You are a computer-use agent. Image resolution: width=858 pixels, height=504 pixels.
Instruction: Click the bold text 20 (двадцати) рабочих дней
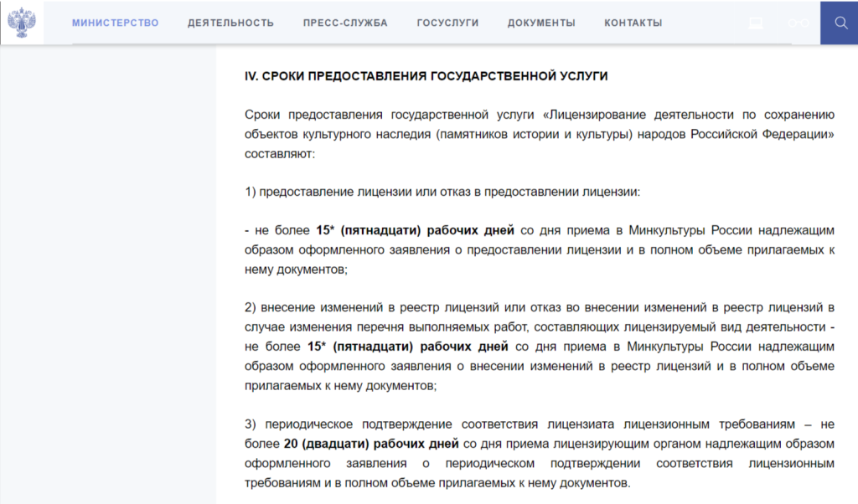click(x=371, y=444)
